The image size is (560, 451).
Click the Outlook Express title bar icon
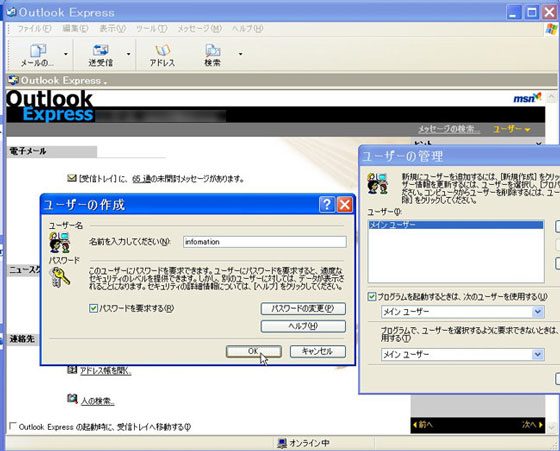(x=11, y=12)
